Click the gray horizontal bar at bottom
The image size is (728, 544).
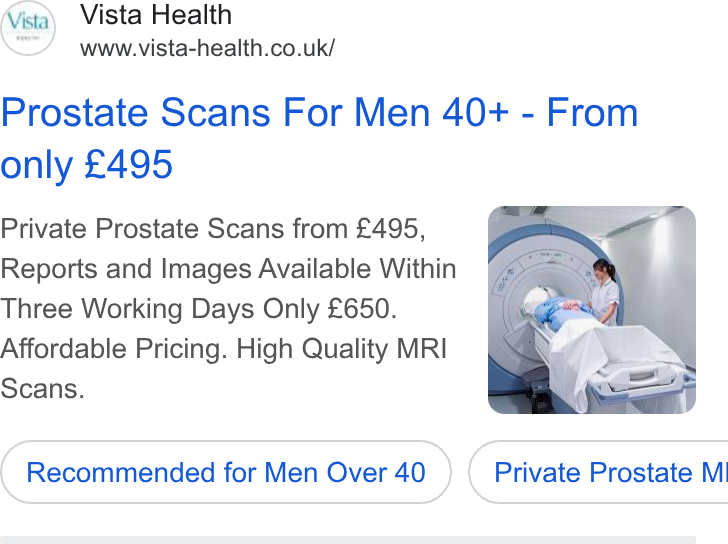click(x=348, y=540)
